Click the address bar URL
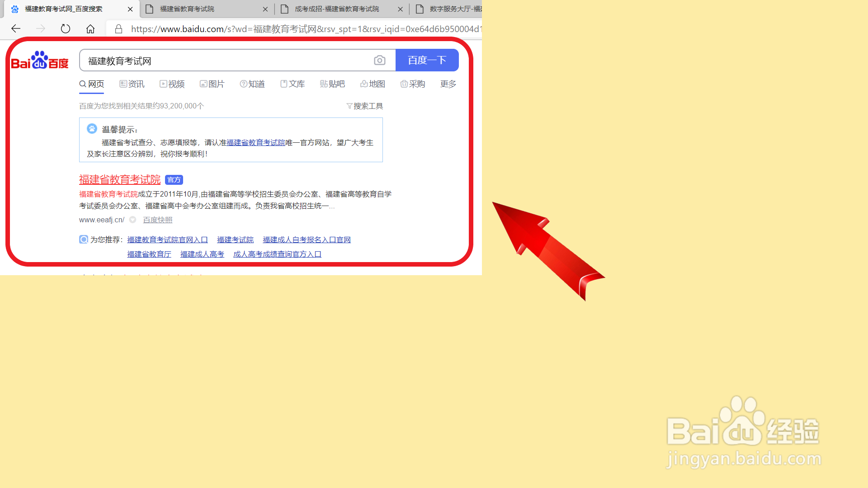 coord(306,29)
